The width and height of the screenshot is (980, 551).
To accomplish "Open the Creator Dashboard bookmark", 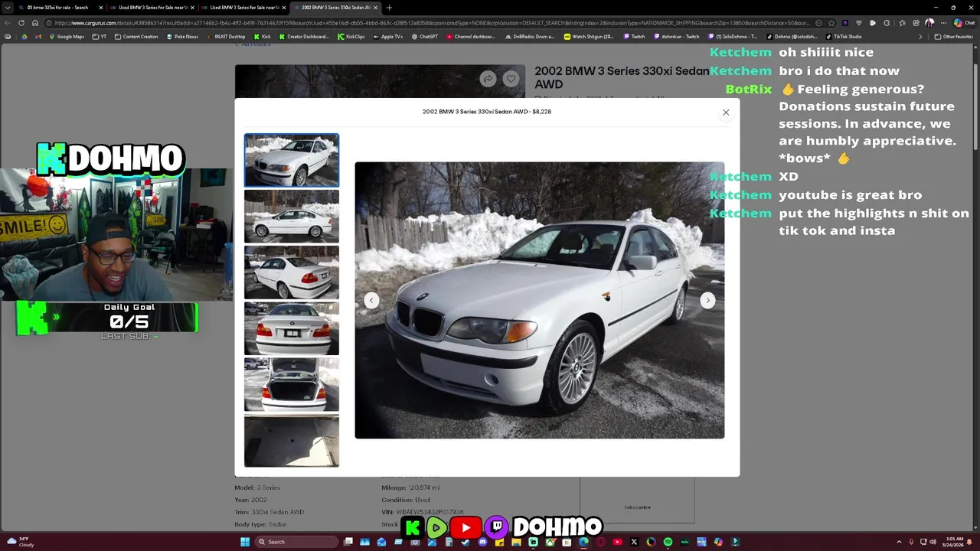I will [304, 37].
